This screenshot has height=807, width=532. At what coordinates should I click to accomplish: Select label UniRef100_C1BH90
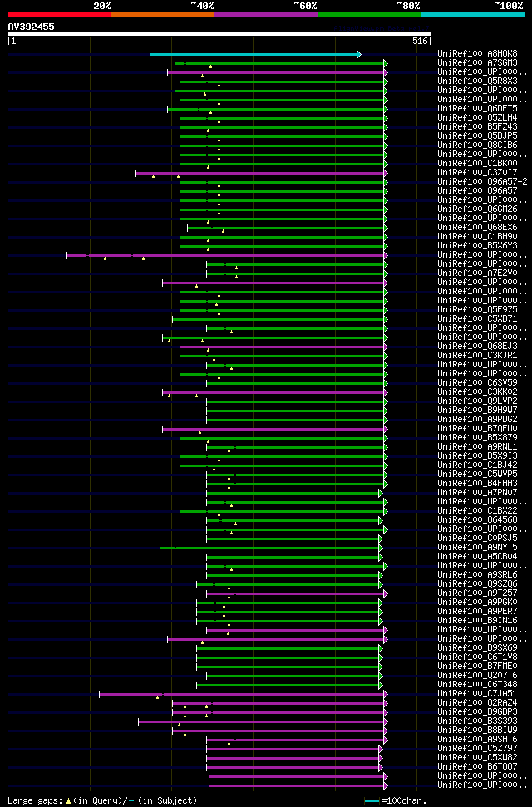[x=477, y=236]
